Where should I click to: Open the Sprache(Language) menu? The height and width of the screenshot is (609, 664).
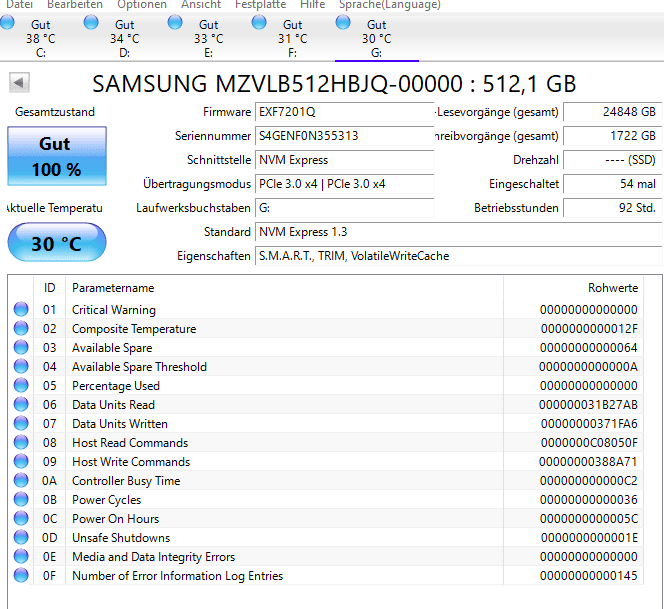pyautogui.click(x=390, y=5)
